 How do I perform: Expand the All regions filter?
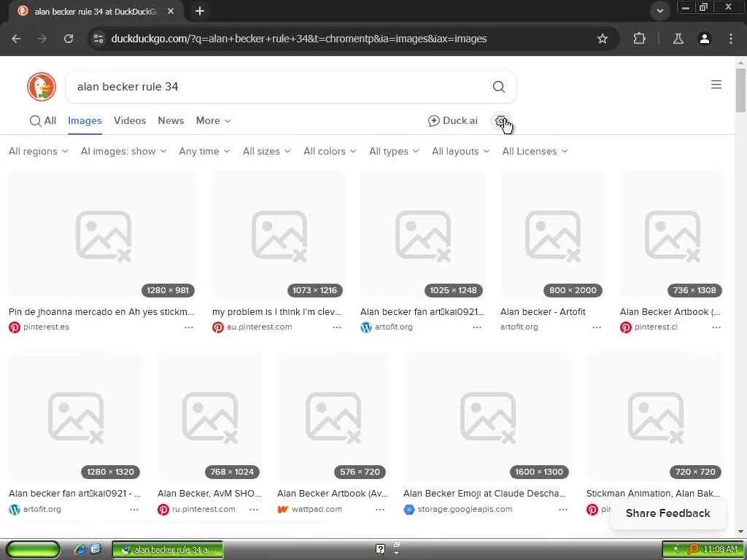[39, 152]
